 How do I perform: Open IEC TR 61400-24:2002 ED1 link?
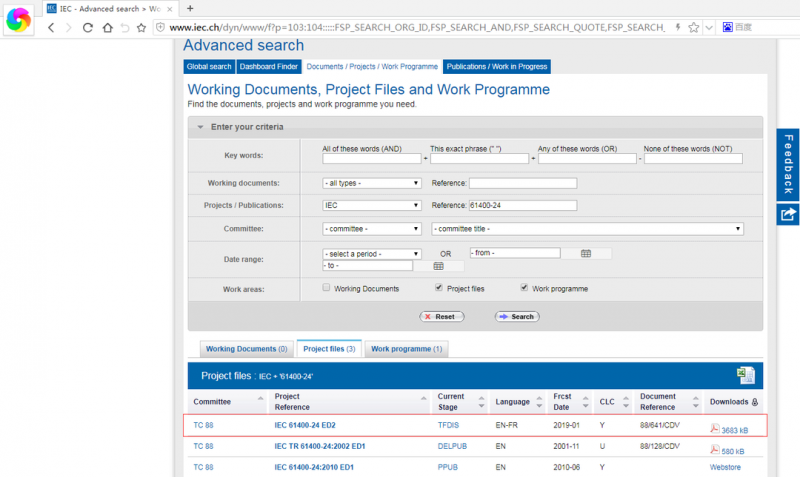point(320,446)
